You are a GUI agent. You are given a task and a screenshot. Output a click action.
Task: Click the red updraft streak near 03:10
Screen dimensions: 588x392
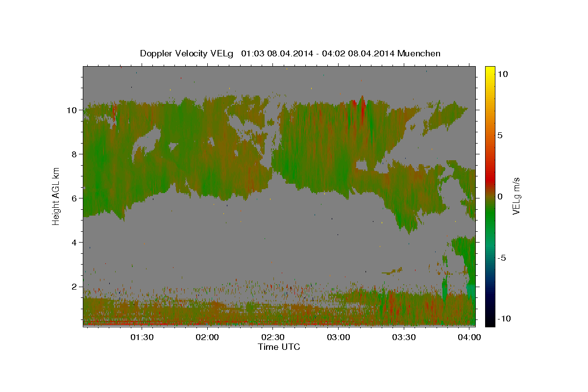[x=363, y=110]
